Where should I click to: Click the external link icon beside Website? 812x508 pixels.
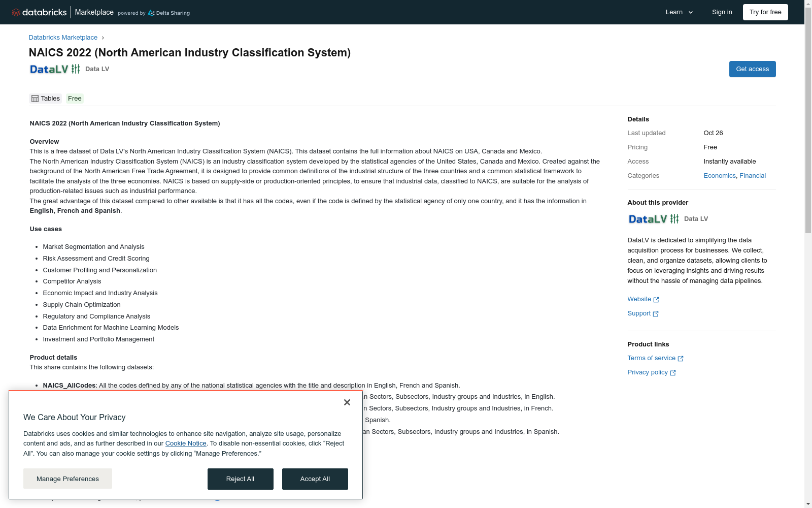click(x=656, y=300)
